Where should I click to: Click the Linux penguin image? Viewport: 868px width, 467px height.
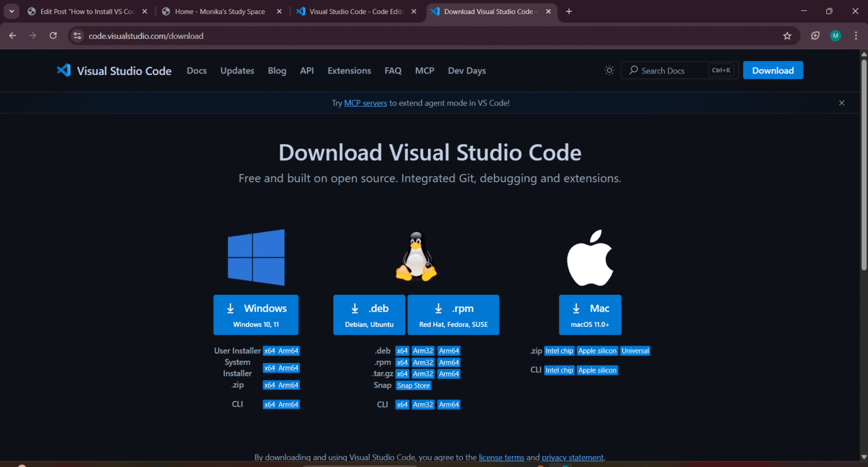(416, 256)
